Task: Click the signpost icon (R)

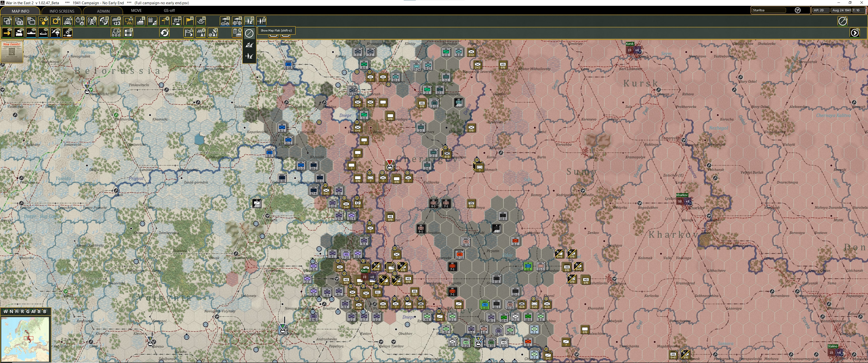Action: coord(165,21)
